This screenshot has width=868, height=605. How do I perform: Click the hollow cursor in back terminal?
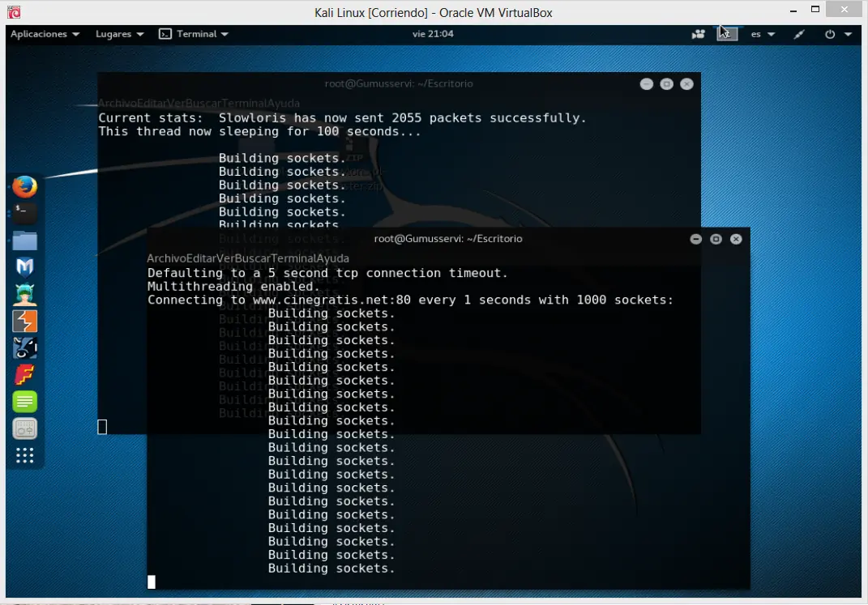pos(102,427)
